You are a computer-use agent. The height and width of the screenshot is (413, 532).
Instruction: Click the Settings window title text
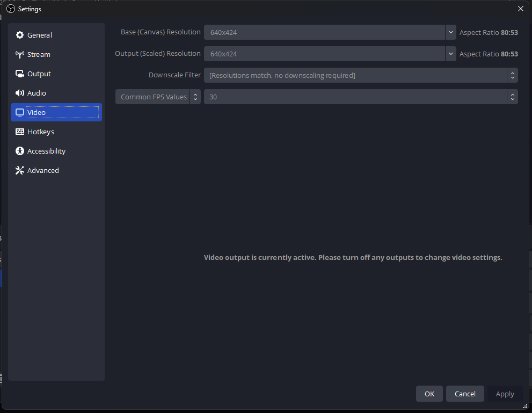(x=30, y=9)
